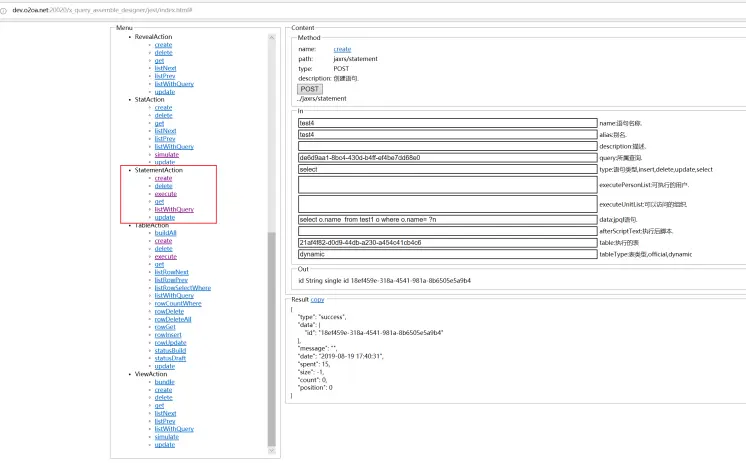Click the menu scrollbar down arrow

click(x=272, y=451)
